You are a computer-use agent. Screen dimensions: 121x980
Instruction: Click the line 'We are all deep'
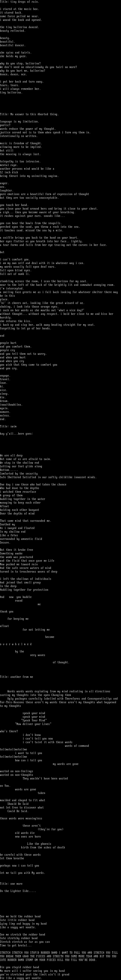coord(11,455)
